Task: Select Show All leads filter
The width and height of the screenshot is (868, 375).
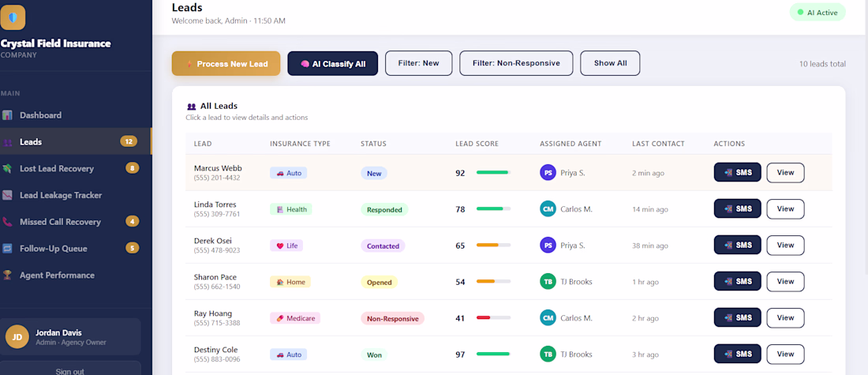Action: 610,63
